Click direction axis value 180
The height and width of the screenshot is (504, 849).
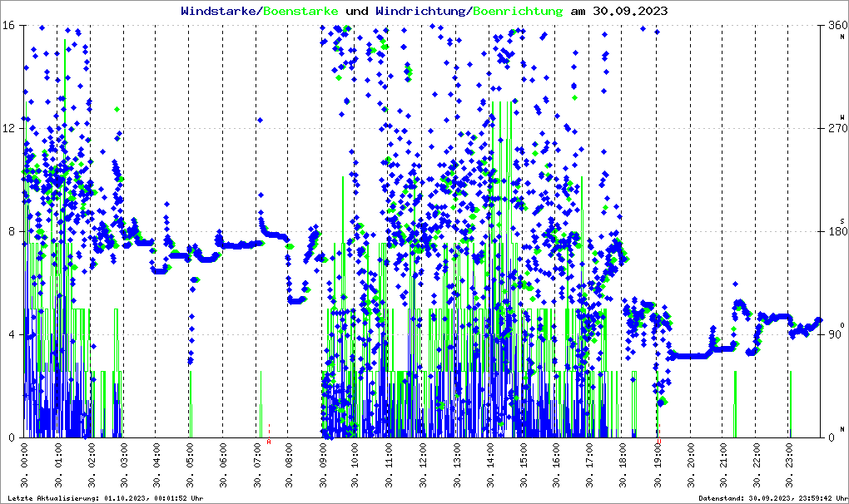(x=837, y=231)
